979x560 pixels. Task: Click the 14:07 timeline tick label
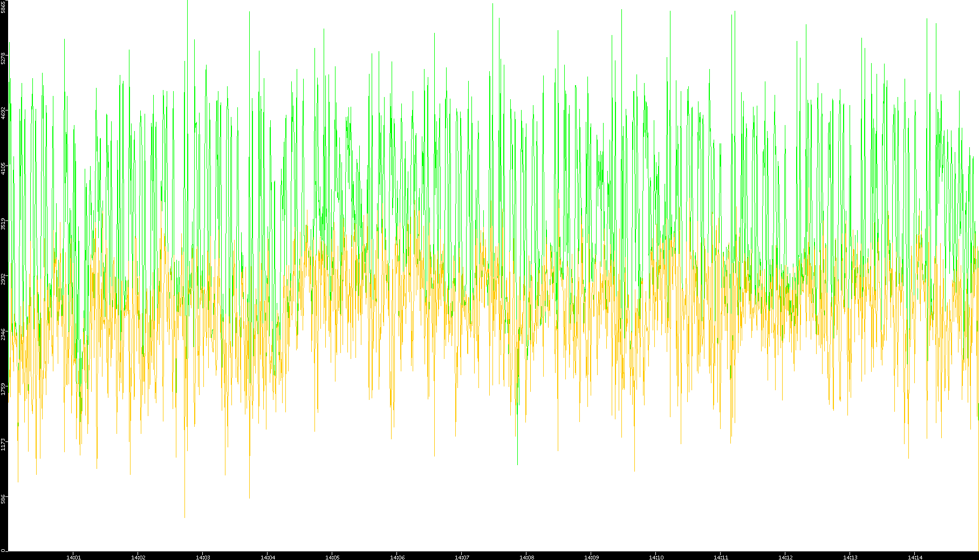pos(462,557)
